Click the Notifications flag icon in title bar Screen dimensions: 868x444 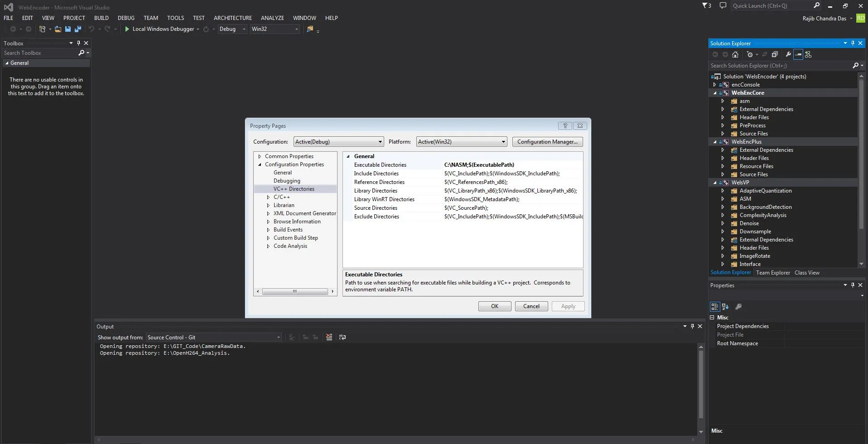pyautogui.click(x=707, y=6)
